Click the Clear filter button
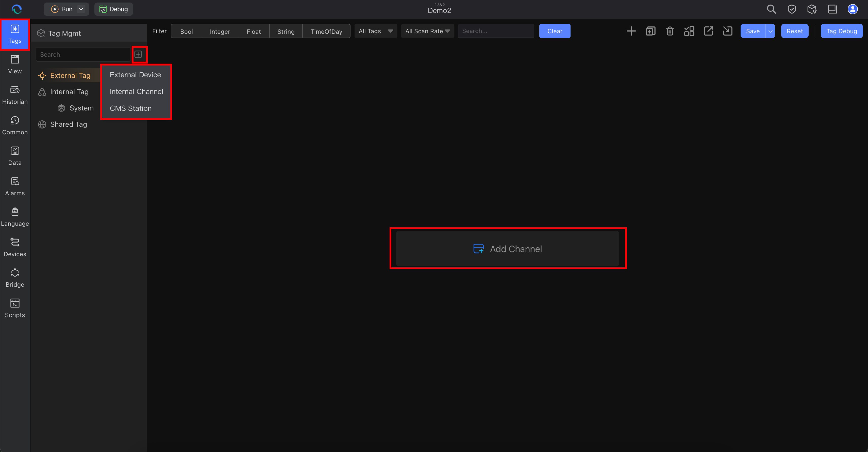868x452 pixels. 555,31
